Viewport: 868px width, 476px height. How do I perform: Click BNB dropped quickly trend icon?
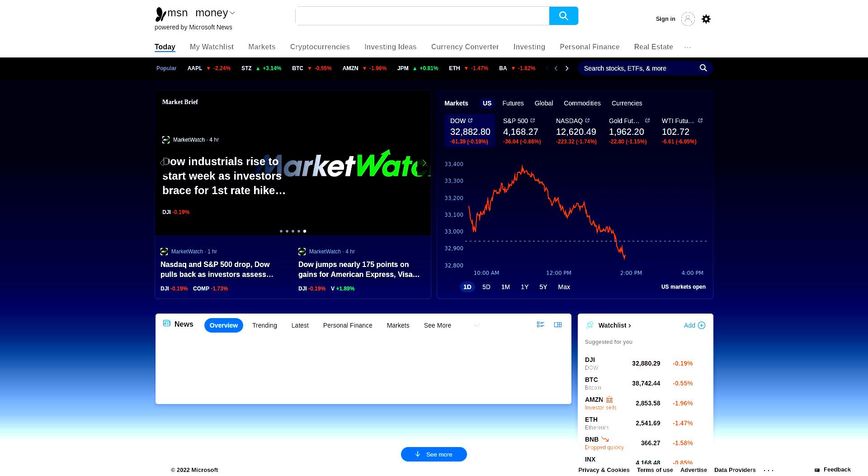click(605, 439)
